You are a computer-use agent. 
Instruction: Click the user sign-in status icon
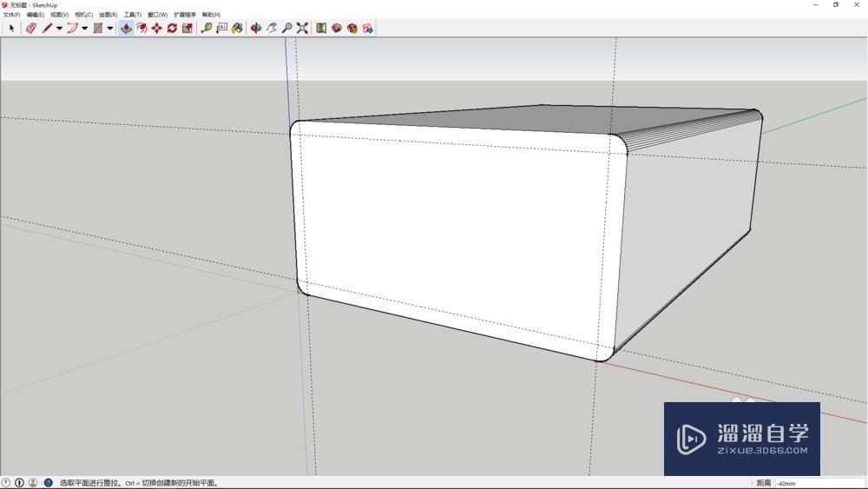tap(33, 482)
